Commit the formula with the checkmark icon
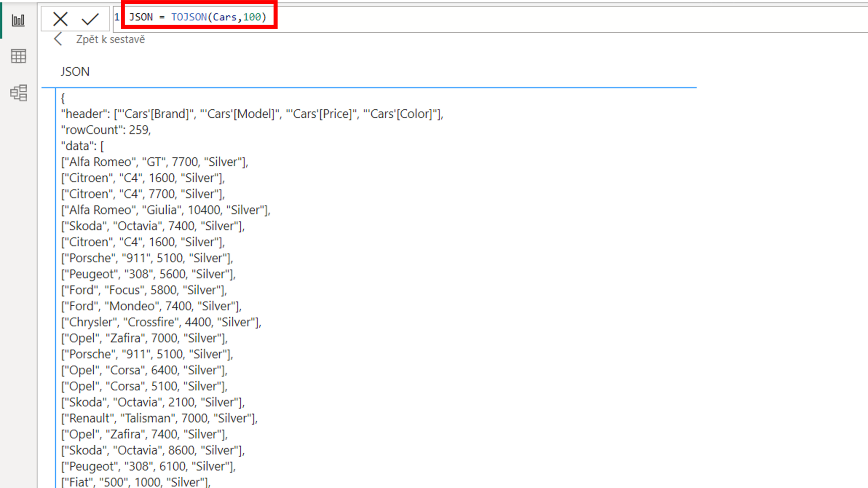Viewport: 868px width, 488px height. 90,19
